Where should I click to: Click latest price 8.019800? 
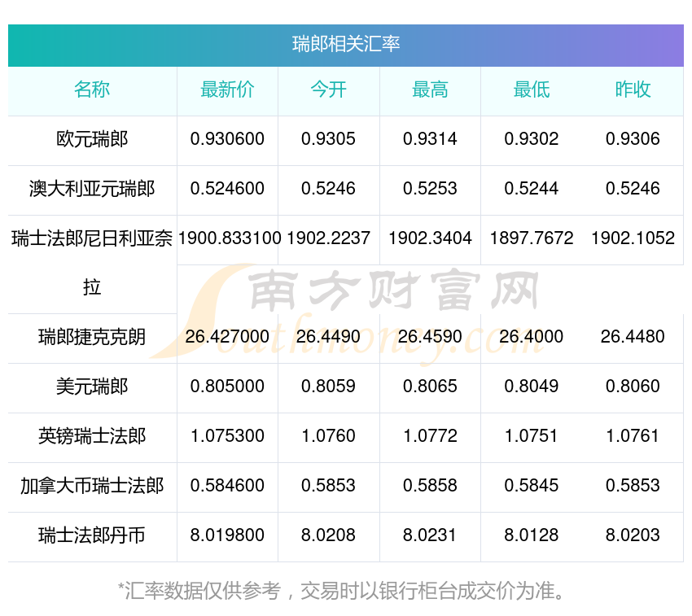click(x=227, y=535)
